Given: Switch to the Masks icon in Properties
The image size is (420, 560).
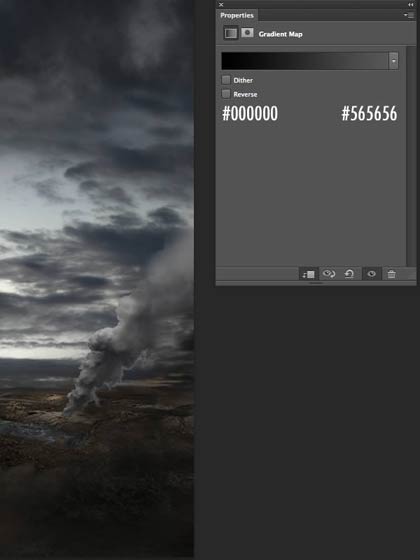Looking at the screenshot, I should pyautogui.click(x=247, y=33).
